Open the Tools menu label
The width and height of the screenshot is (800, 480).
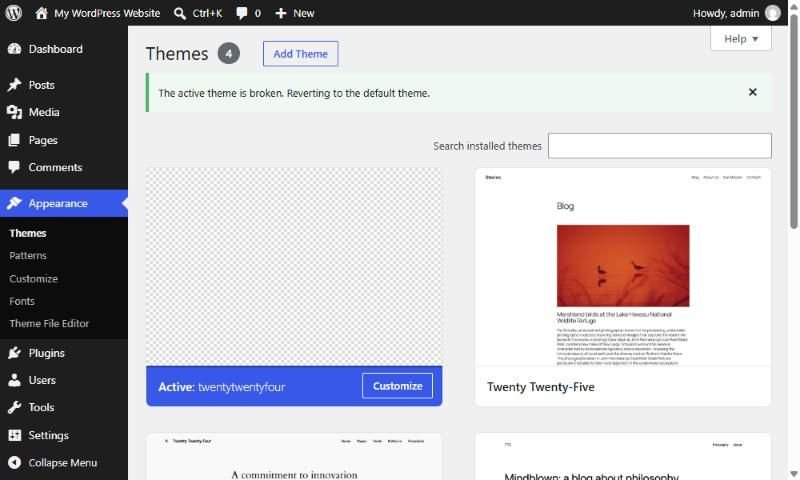[41, 407]
